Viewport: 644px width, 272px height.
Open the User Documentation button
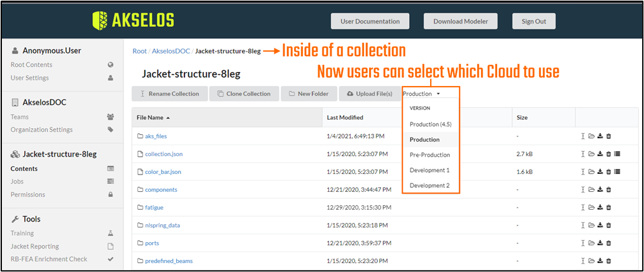click(370, 22)
